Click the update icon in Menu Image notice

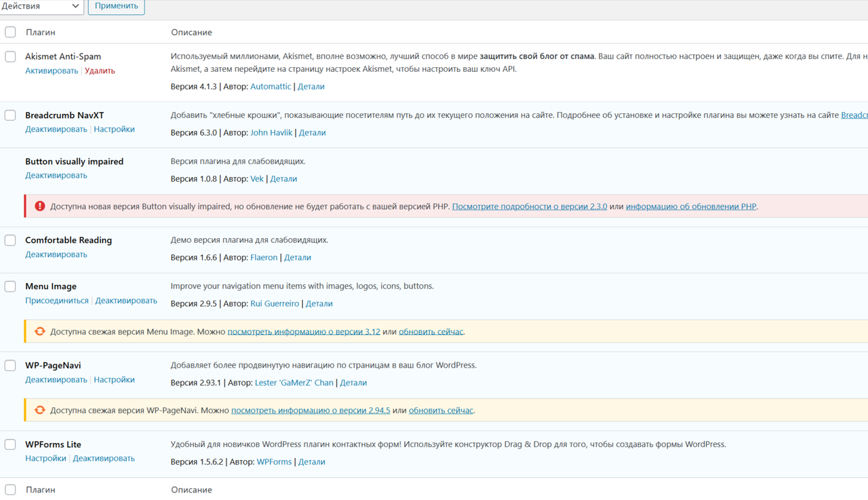point(40,332)
